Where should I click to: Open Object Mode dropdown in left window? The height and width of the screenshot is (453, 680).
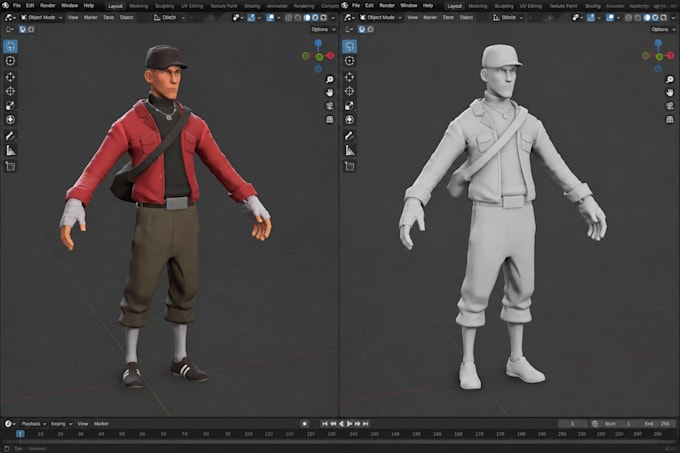tap(42, 18)
